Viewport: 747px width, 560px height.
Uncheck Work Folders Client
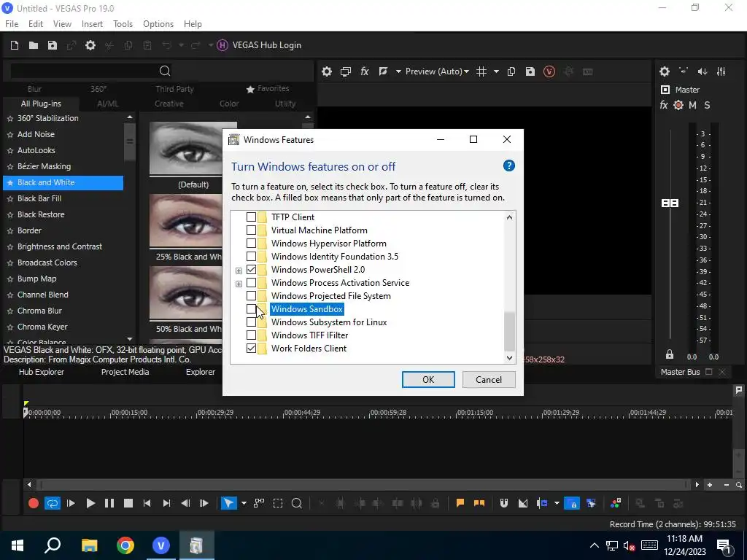point(251,348)
